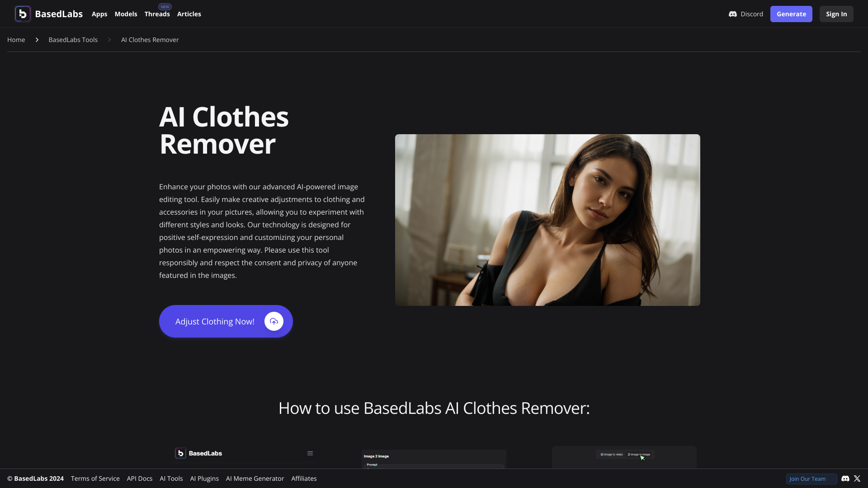Viewport: 868px width, 488px height.
Task: Click the AI Tools footer link
Action: coord(171,479)
